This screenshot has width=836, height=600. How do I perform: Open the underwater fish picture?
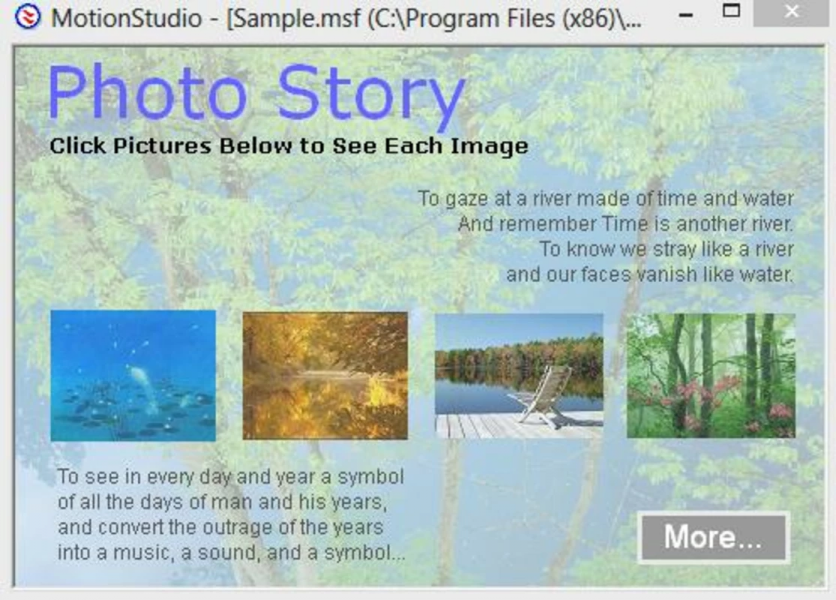coord(133,375)
